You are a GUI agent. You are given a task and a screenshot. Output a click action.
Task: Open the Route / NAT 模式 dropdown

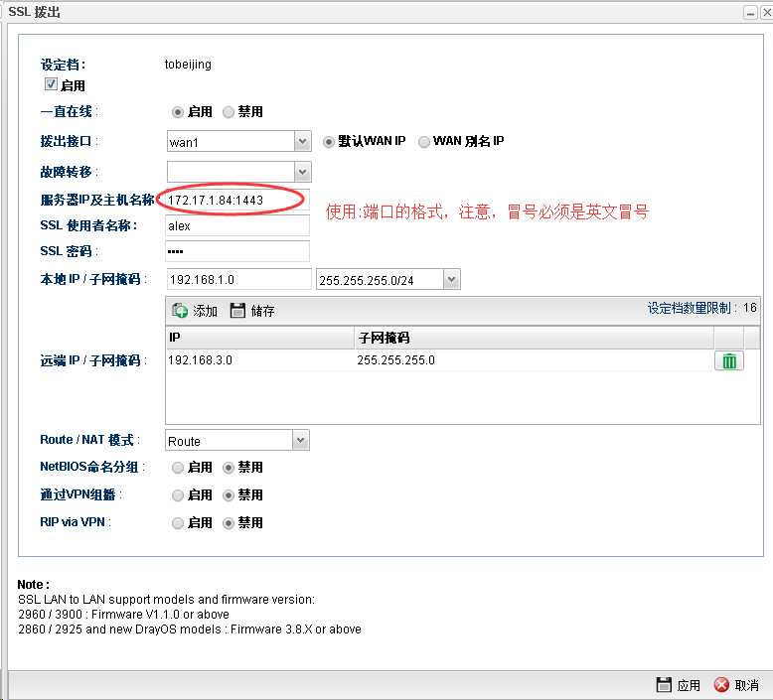tap(301, 440)
